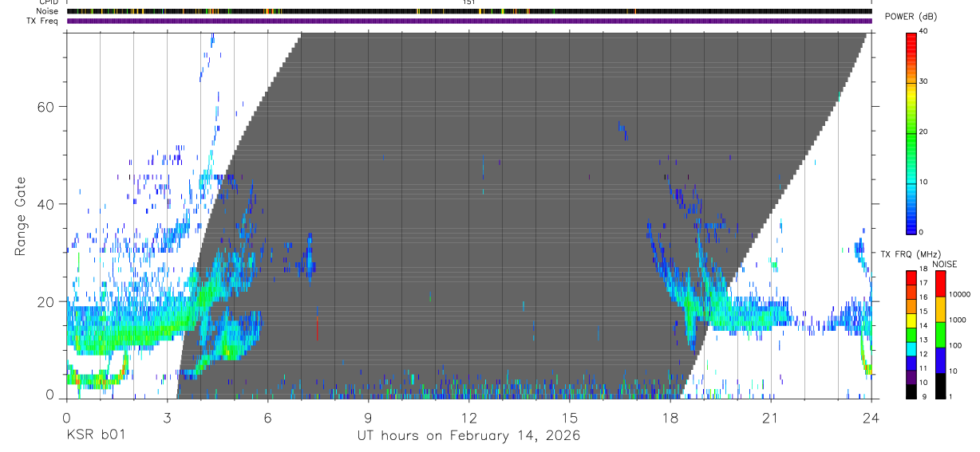The height and width of the screenshot is (452, 980).
Task: Click x-axis tick label '12'
Action: pyautogui.click(x=468, y=417)
